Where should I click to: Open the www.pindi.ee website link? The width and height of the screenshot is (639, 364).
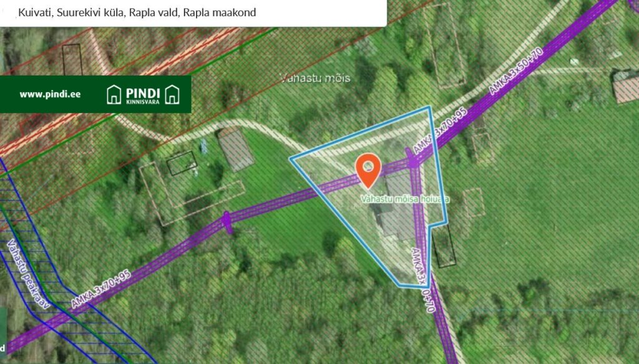pos(50,95)
